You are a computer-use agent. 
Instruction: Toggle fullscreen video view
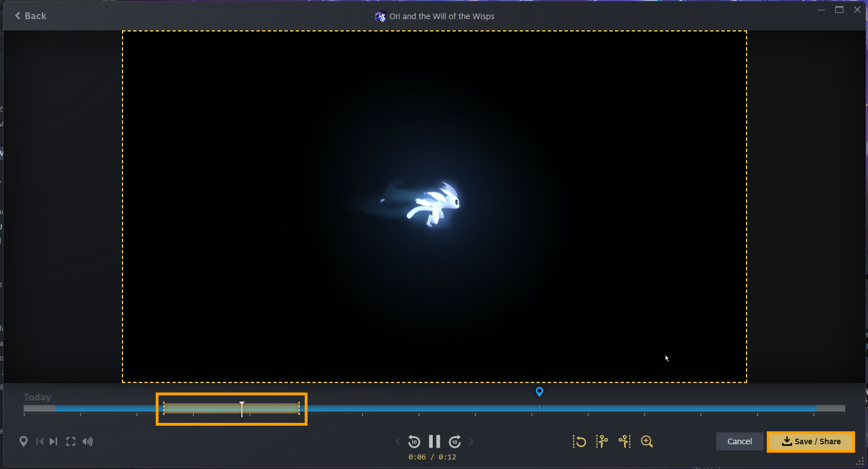71,441
